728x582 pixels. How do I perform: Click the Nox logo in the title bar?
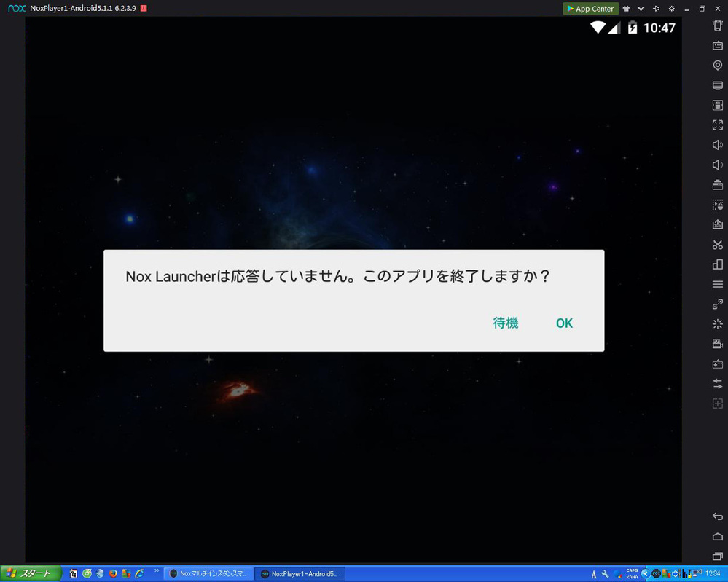[x=17, y=8]
